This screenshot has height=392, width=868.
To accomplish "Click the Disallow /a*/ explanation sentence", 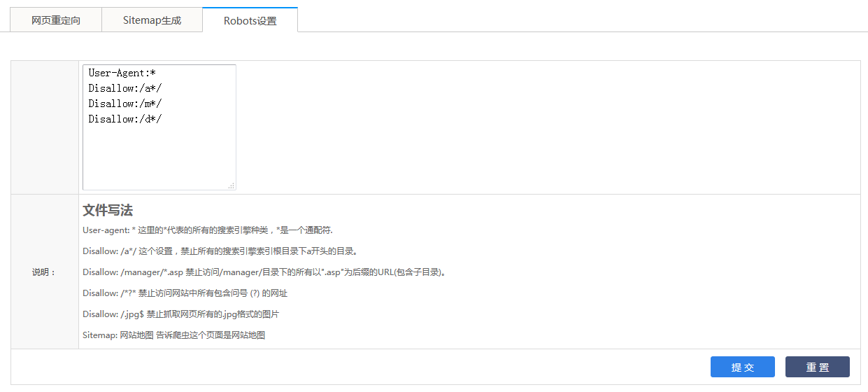I will click(x=220, y=251).
